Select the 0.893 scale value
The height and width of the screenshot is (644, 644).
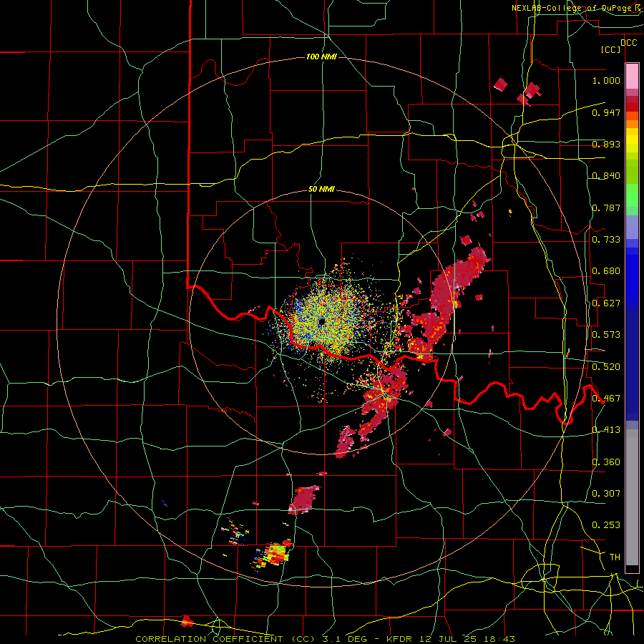click(x=606, y=144)
